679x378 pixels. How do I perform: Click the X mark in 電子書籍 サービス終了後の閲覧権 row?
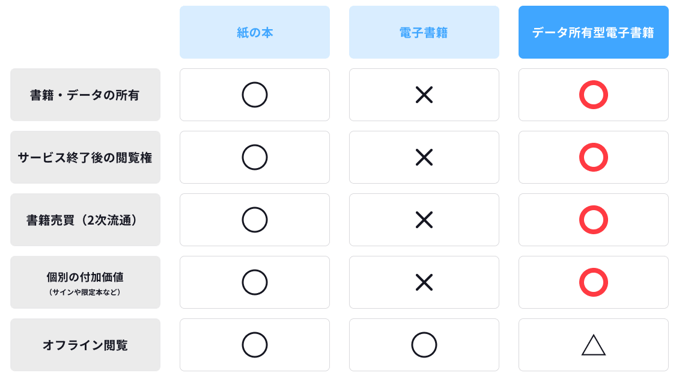[x=424, y=157]
